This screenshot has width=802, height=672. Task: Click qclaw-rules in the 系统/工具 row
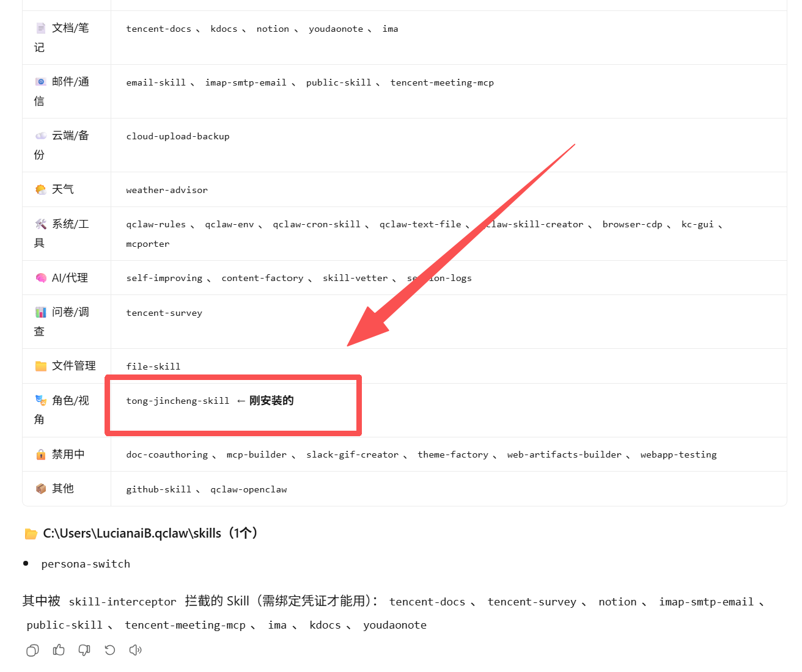click(x=156, y=224)
